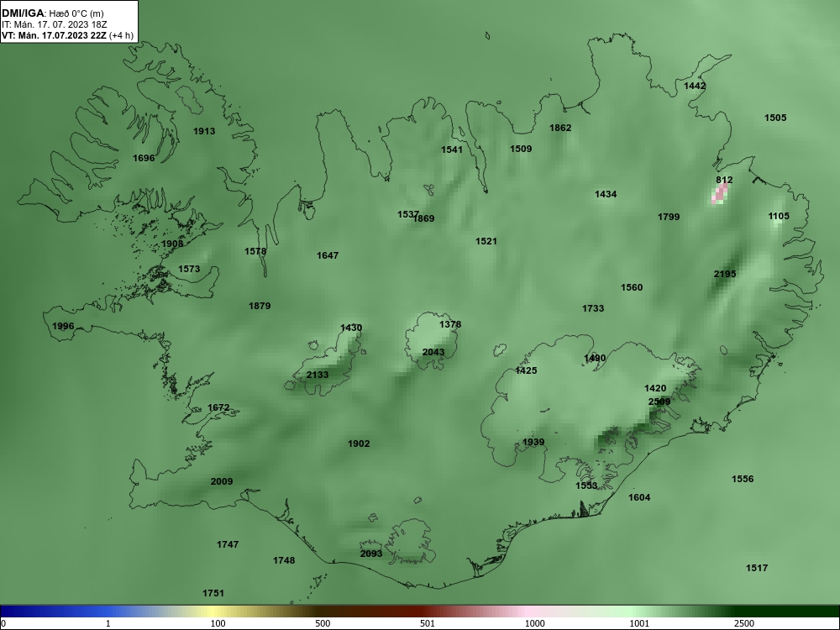Viewport: 840px width, 630px height.
Task: Select the 1578 value
Action: tap(255, 252)
